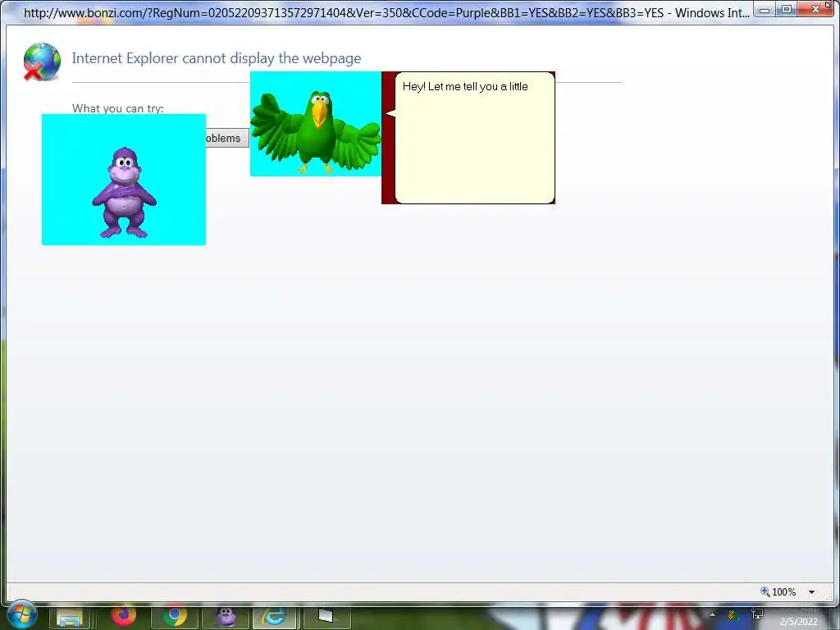Open the network status tray icon
840x630 pixels.
coord(757,614)
